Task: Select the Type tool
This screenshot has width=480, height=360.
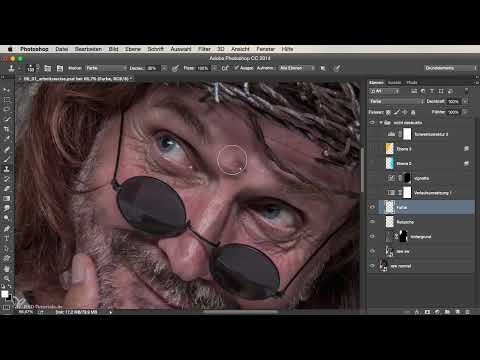Action: [x=6, y=239]
